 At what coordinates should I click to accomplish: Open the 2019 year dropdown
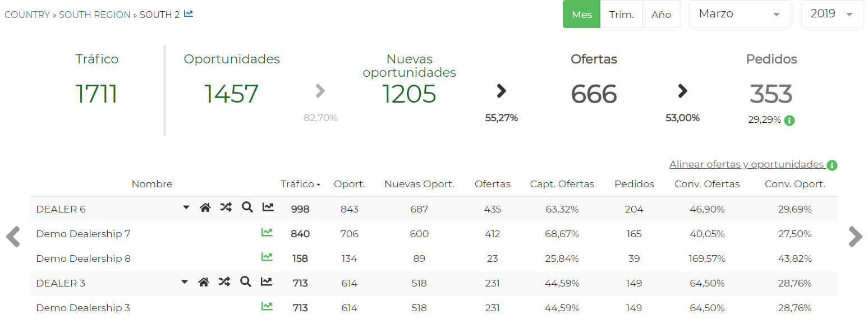click(x=832, y=14)
